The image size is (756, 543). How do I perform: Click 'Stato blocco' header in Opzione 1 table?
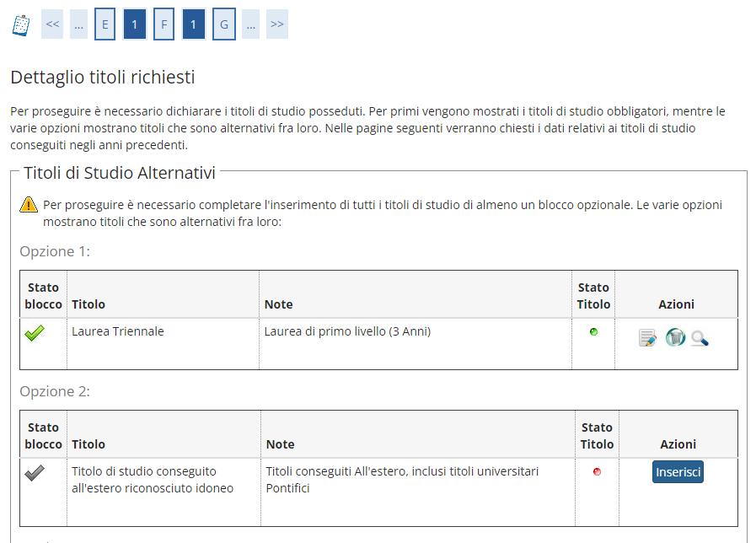pyautogui.click(x=43, y=296)
